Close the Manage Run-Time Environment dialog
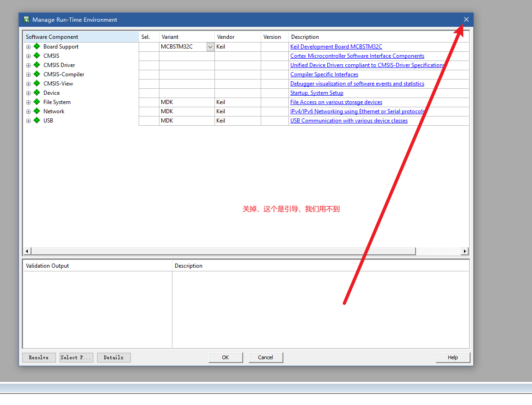The height and width of the screenshot is (405, 532). tap(466, 20)
